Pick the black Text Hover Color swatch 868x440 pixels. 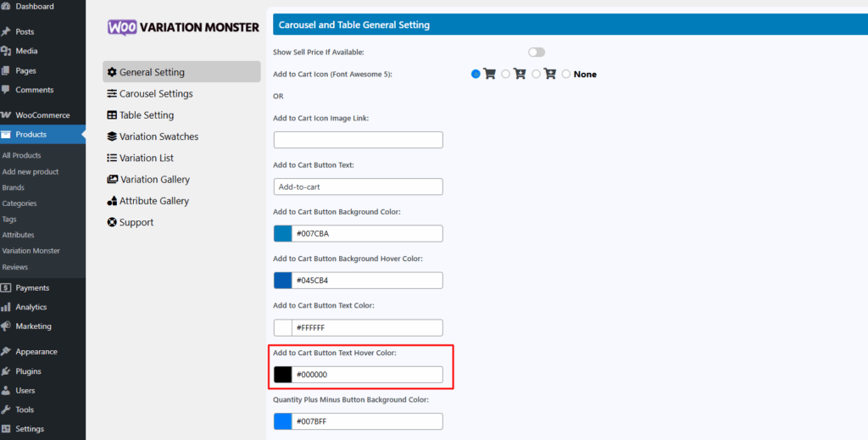click(x=283, y=375)
